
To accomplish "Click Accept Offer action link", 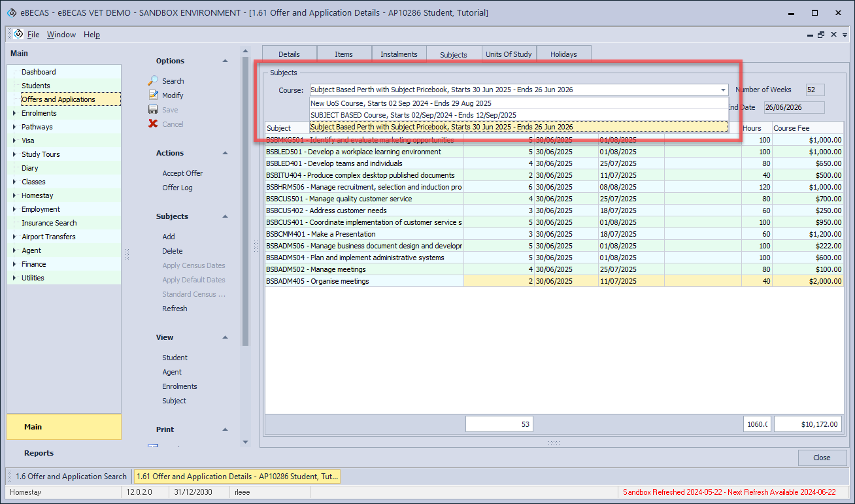I will [x=182, y=173].
